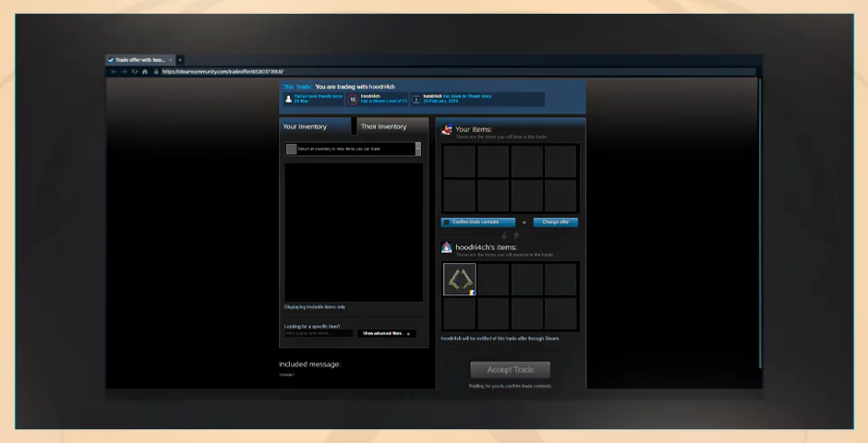Click the trade arrows icon between item boxes

coord(510,236)
